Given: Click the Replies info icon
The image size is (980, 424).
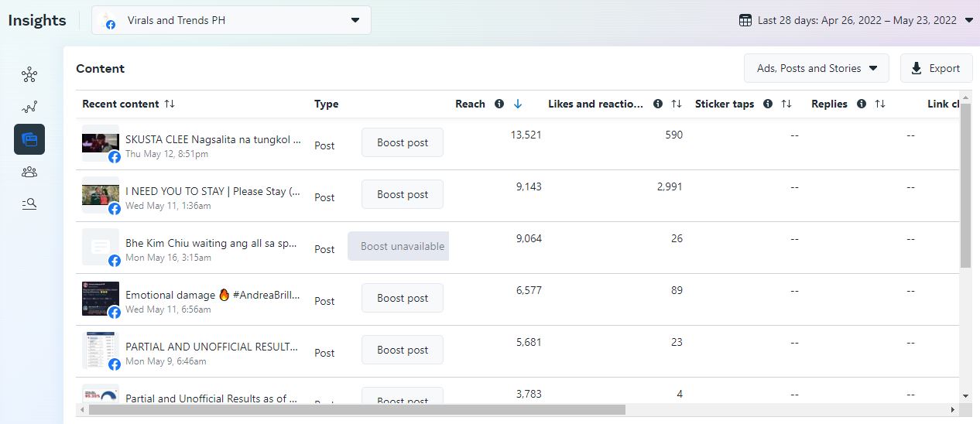Looking at the screenshot, I should point(862,104).
